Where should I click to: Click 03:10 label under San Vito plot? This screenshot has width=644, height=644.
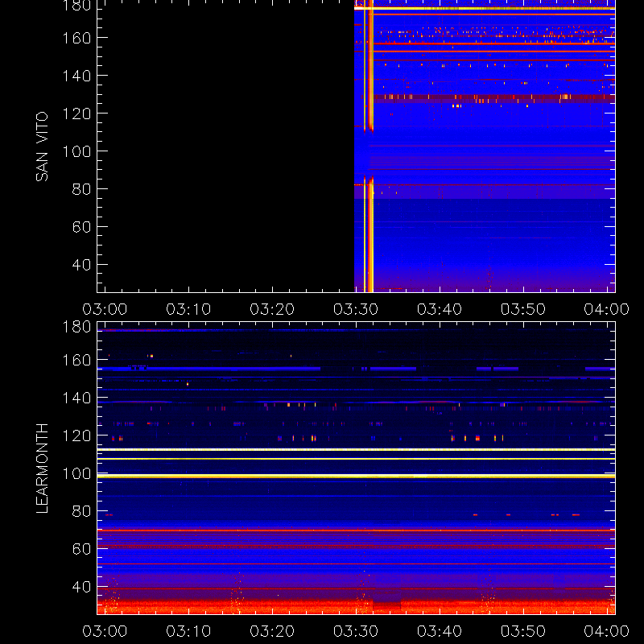click(188, 309)
